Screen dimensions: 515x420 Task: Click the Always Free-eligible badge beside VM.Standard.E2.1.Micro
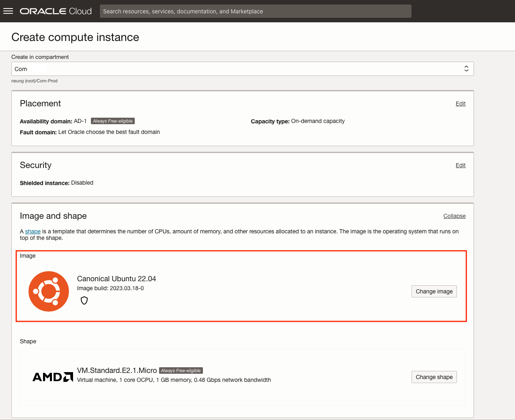(x=181, y=370)
